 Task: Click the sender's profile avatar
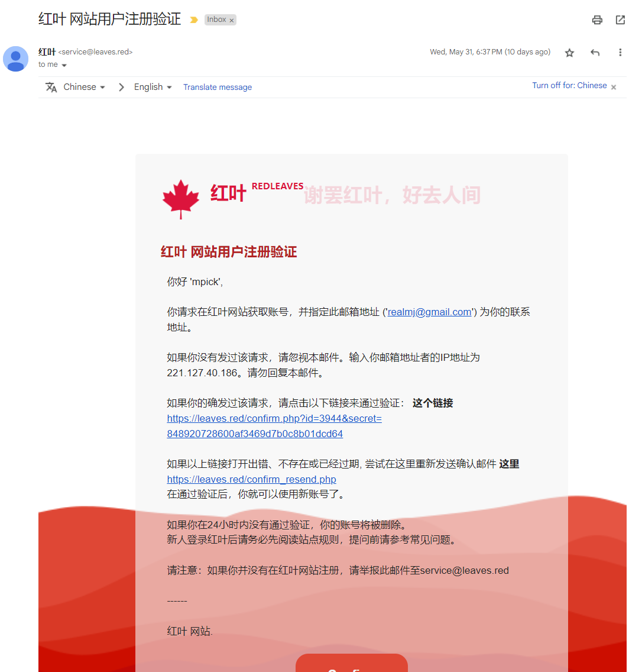16,59
